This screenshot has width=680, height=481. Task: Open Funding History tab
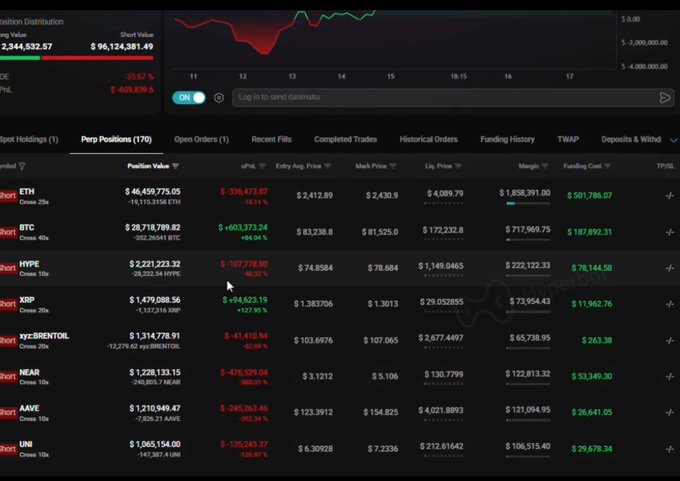pyautogui.click(x=507, y=139)
